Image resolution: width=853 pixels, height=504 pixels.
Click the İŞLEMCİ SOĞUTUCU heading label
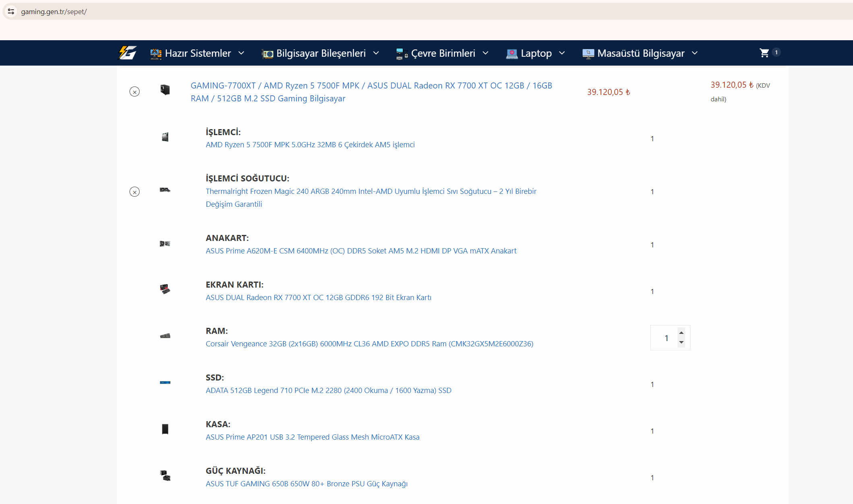(247, 178)
